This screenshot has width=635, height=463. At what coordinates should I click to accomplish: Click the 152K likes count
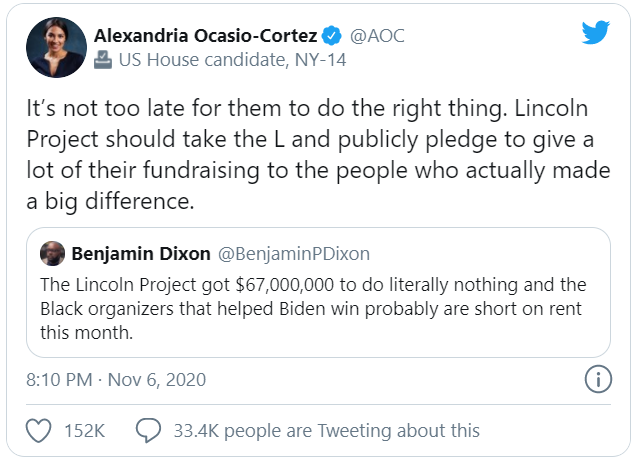[85, 431]
